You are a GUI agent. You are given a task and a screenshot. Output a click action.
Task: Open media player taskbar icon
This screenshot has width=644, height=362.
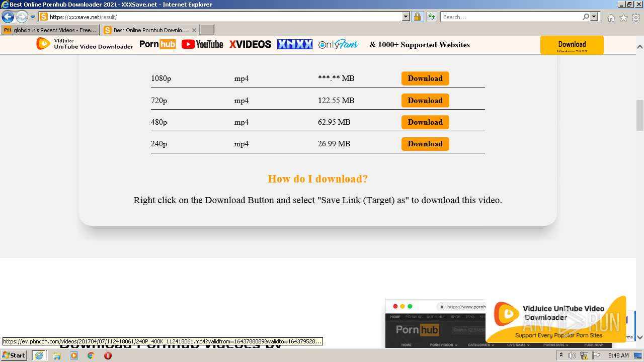(74, 355)
